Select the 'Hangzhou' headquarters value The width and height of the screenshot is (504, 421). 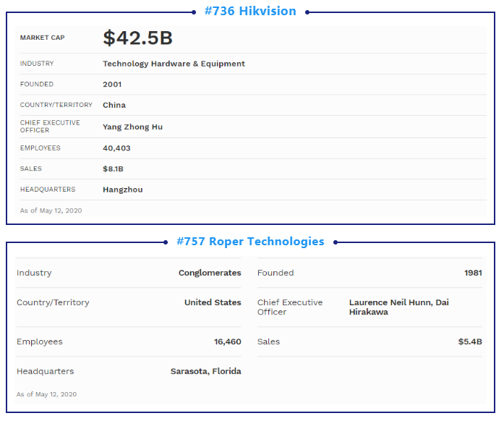[123, 190]
